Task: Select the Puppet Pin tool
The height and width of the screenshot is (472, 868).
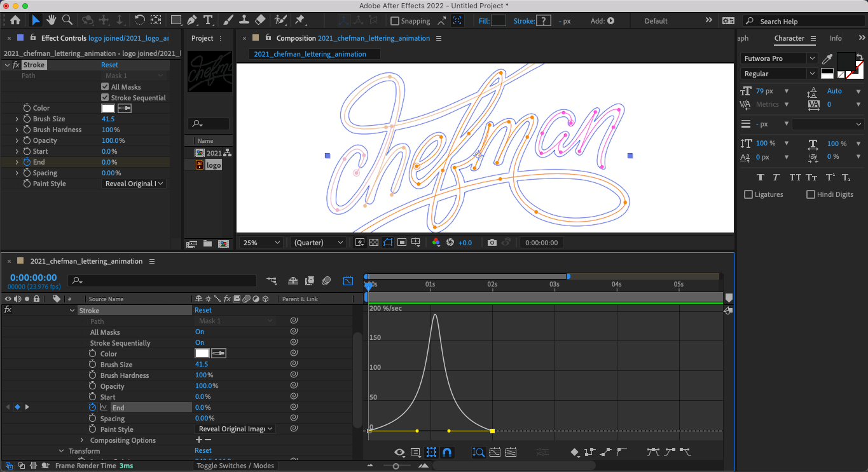Action: point(300,20)
